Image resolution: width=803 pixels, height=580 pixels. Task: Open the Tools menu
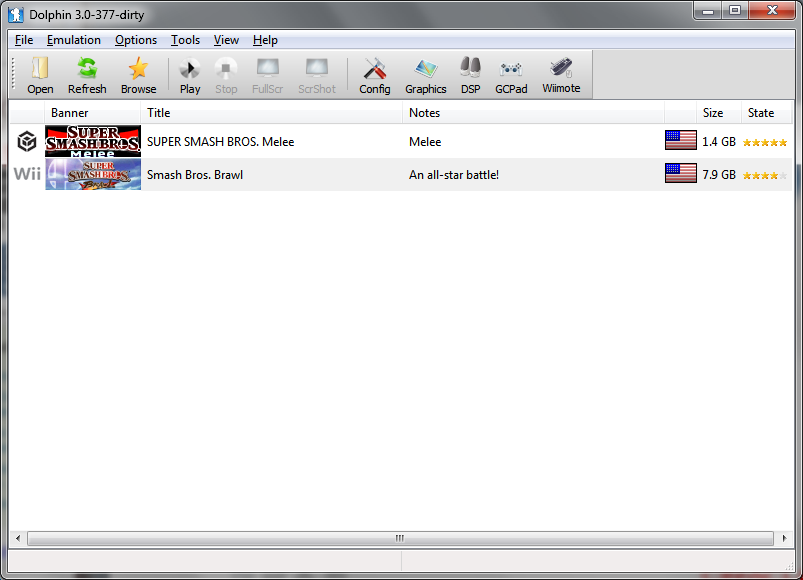click(x=185, y=40)
